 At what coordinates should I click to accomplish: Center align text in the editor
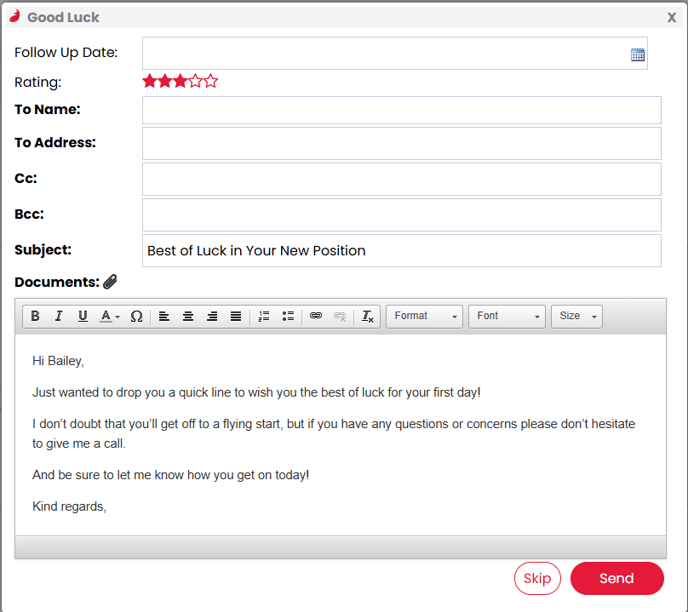(188, 316)
